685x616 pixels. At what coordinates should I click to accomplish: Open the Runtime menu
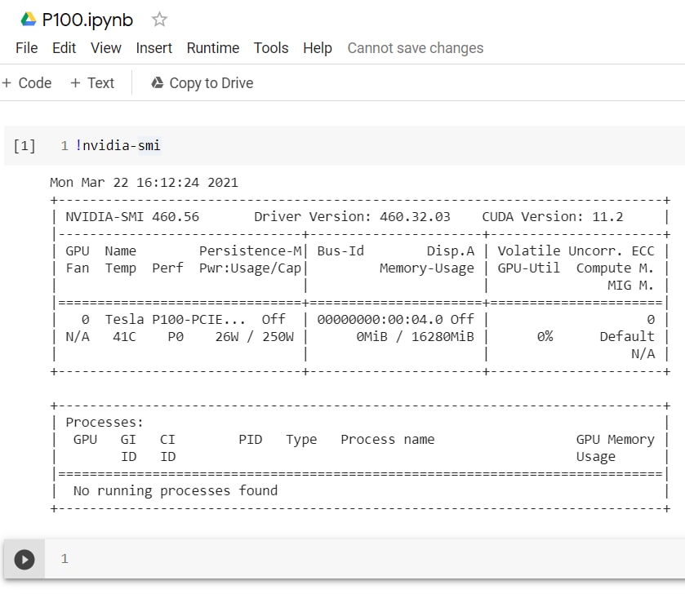click(213, 48)
